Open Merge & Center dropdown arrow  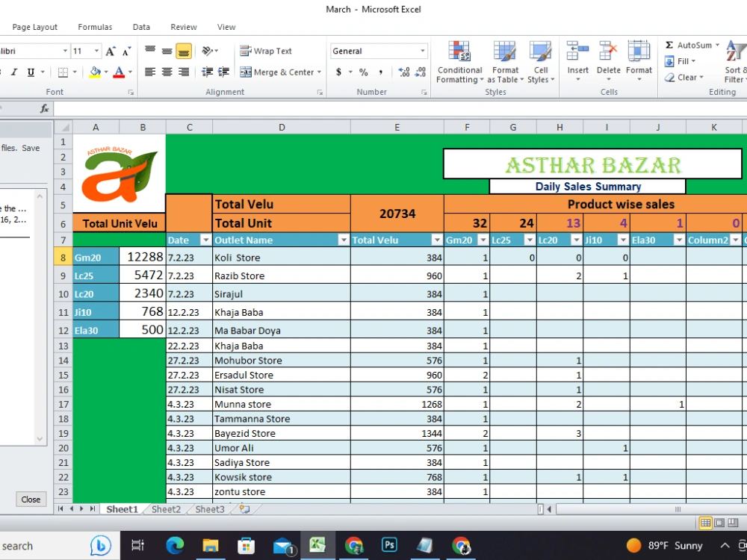(319, 72)
